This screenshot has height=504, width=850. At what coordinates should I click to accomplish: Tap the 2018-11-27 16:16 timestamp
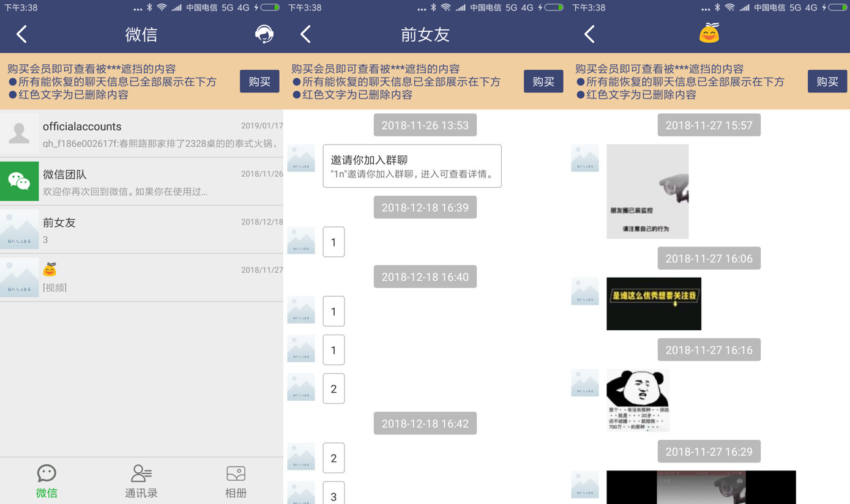point(709,350)
